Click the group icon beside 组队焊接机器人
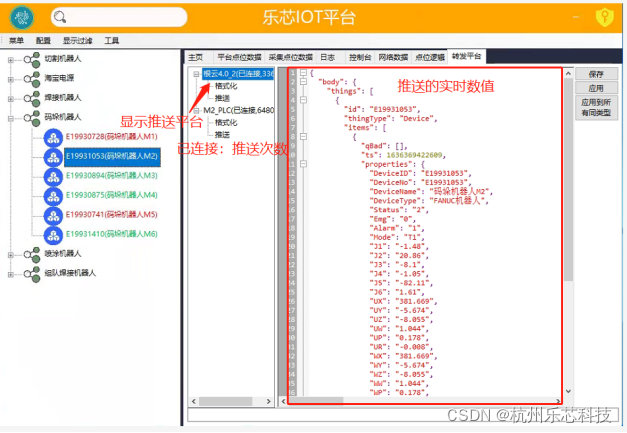This screenshot has height=433, width=627. pos(32,274)
